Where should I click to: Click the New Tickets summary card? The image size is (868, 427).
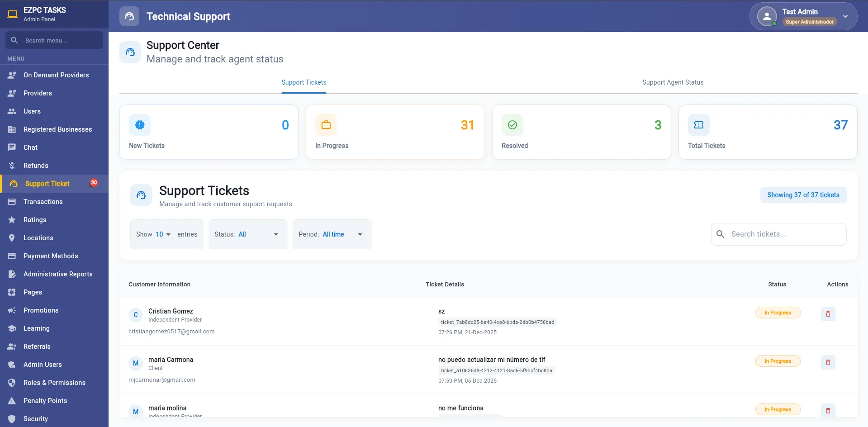coord(209,132)
